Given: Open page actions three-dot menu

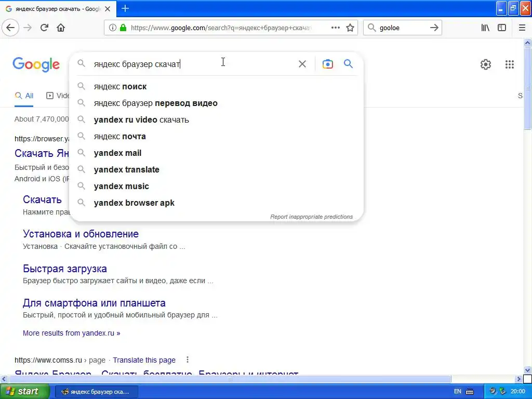Looking at the screenshot, I should pyautogui.click(x=336, y=28).
